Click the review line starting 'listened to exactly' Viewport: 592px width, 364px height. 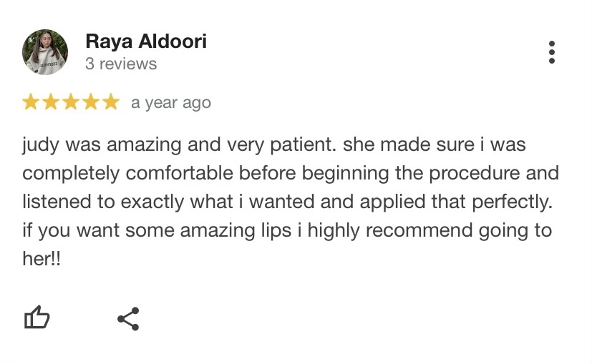tap(288, 202)
